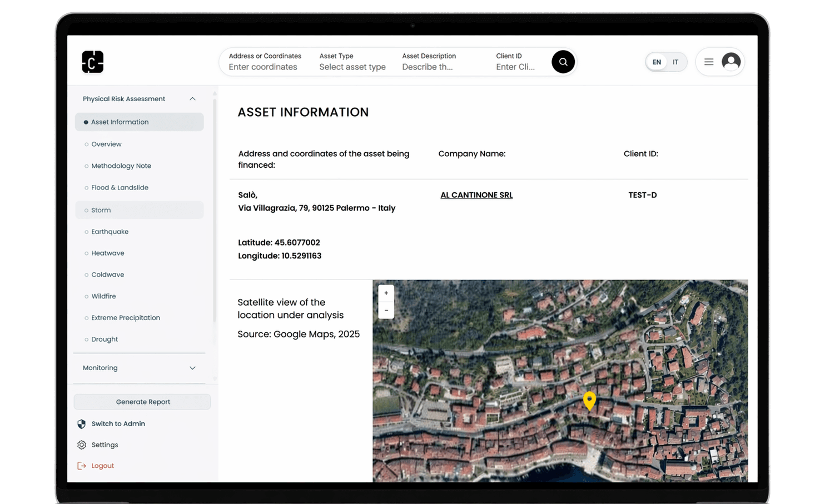Viewport: 825px width, 504px height.
Task: Click the Generate Report button
Action: click(x=142, y=402)
